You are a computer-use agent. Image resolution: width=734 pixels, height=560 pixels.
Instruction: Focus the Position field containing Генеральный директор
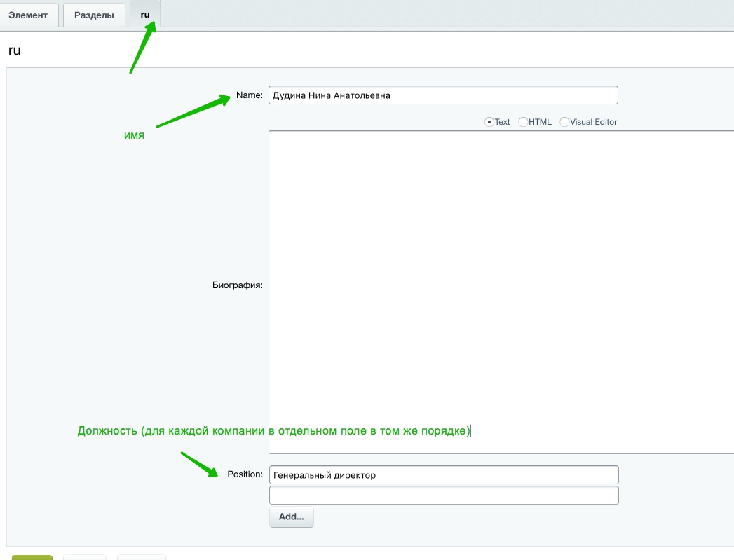pos(443,474)
